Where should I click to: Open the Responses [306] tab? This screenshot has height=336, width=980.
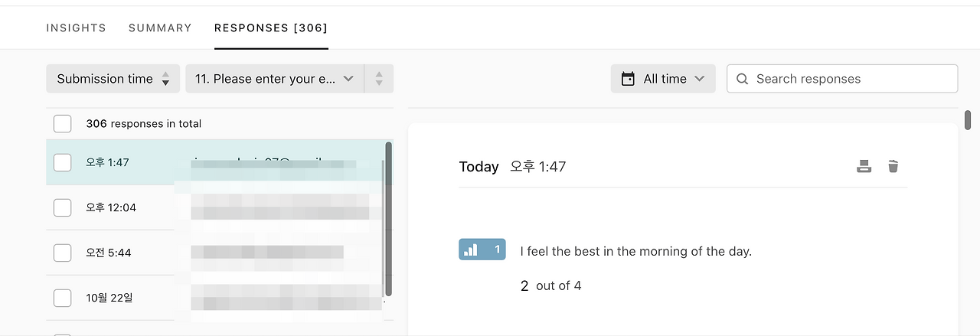271,28
